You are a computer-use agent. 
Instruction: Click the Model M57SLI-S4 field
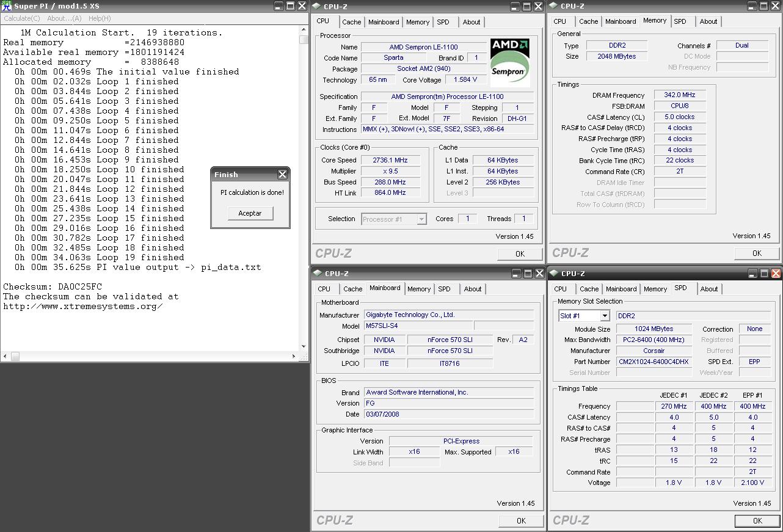point(418,326)
